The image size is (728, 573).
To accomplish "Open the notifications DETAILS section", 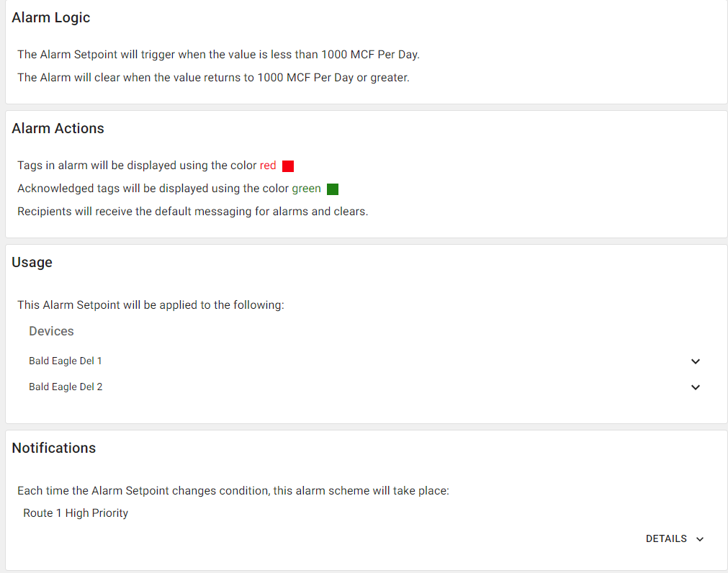I will [x=674, y=538].
